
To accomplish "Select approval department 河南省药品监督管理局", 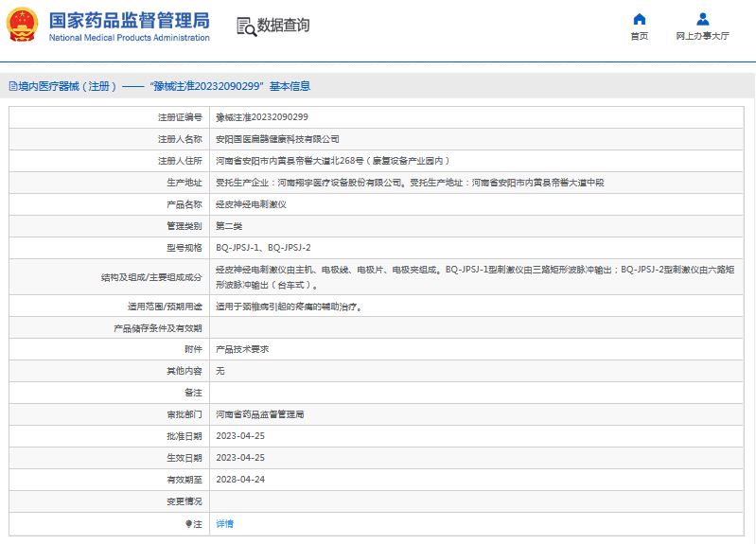I will pyautogui.click(x=259, y=414).
